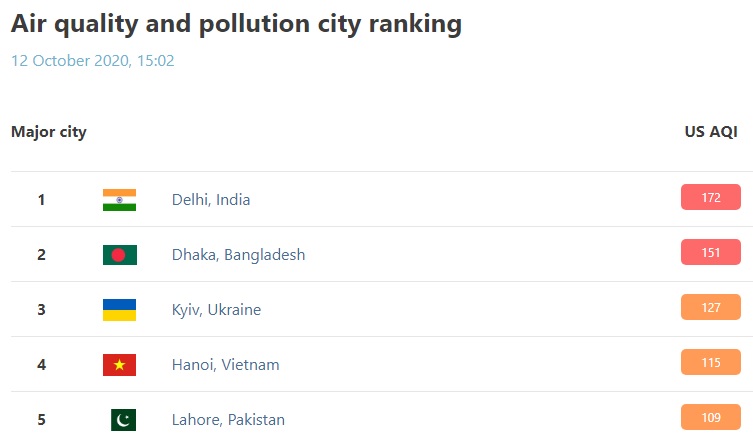Go to Hanoi, Vietnam air quality

226,365
